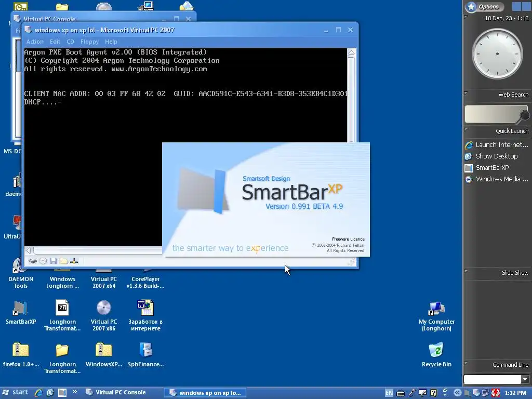532x399 pixels.
Task: Open WindowsXP zip archive icon
Action: (x=104, y=355)
